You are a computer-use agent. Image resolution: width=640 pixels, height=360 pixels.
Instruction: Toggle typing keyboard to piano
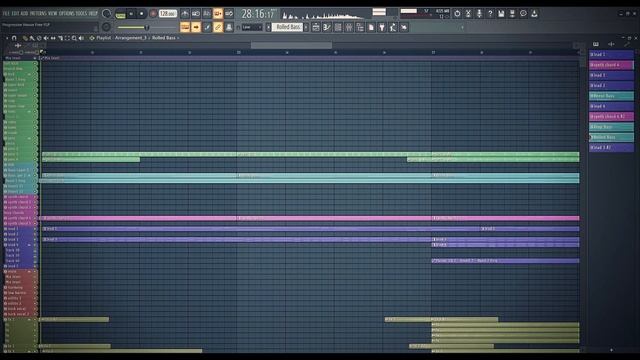[x=185, y=27]
